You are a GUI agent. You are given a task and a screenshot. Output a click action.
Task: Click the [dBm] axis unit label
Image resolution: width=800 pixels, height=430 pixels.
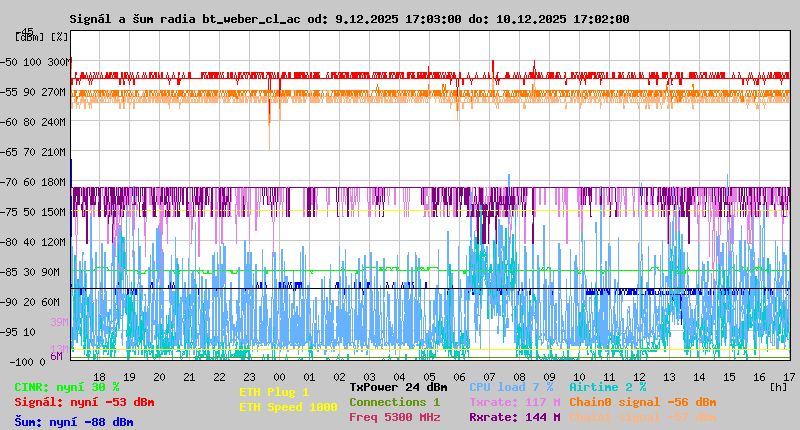28,37
